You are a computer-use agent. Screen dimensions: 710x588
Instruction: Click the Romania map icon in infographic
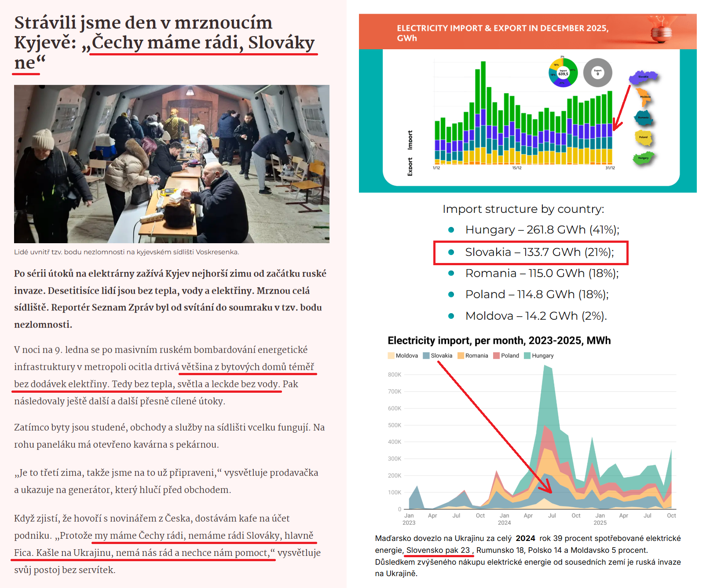(643, 118)
